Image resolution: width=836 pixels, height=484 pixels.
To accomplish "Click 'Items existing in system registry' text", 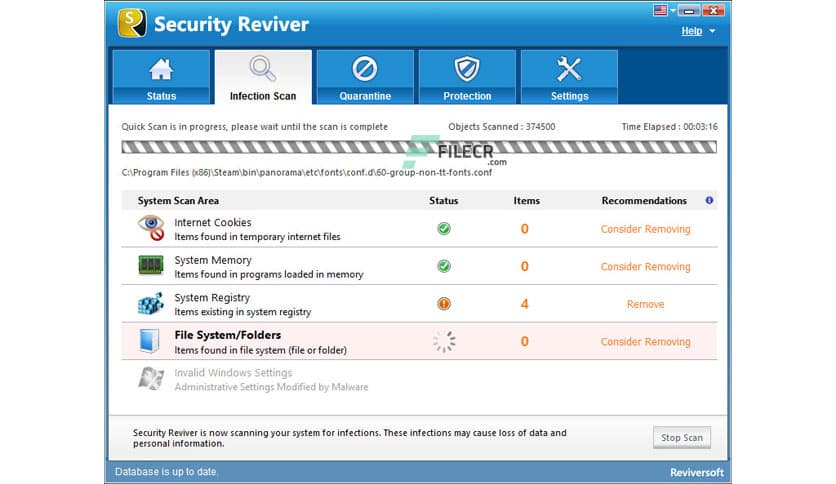I will tap(243, 312).
